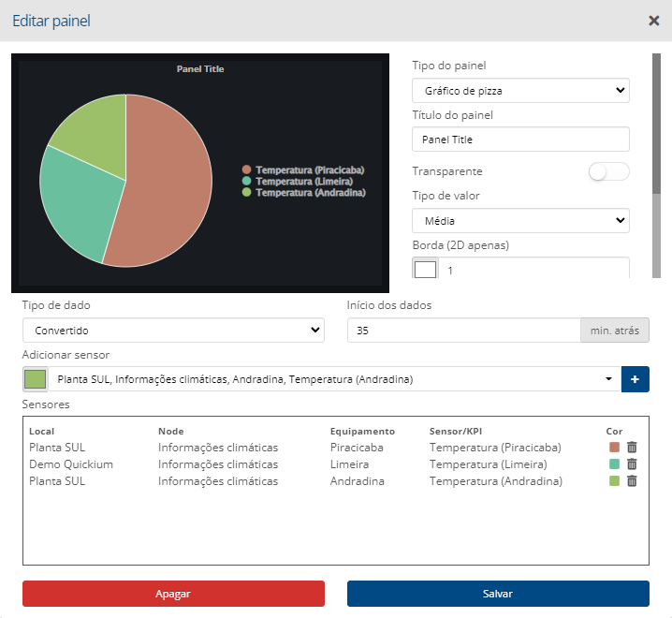This screenshot has width=672, height=618.
Task: Click the Apagar button
Action: [x=173, y=594]
